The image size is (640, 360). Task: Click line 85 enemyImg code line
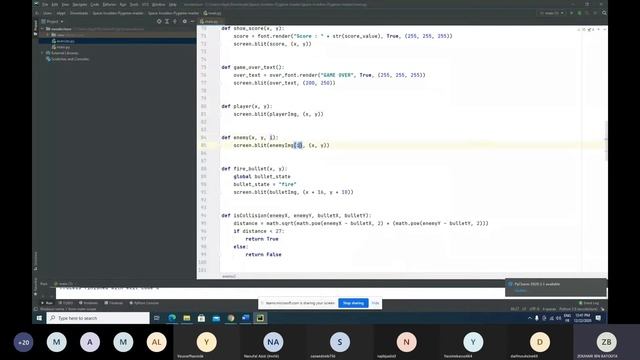281,145
